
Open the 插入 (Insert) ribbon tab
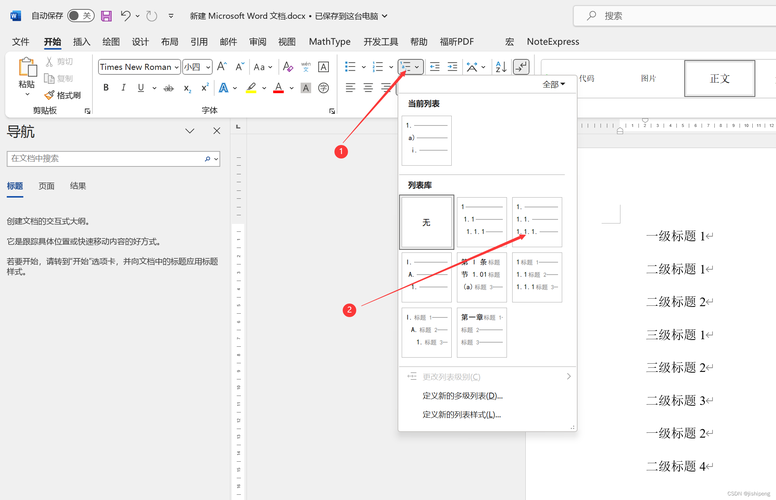[x=82, y=42]
